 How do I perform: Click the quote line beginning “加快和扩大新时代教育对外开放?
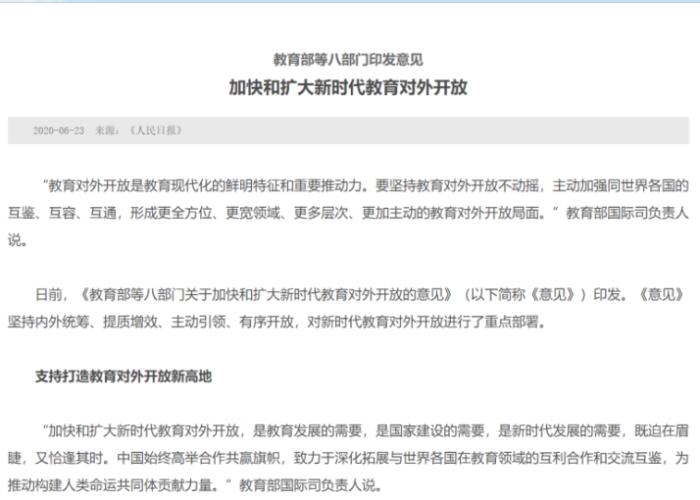tap(365, 431)
